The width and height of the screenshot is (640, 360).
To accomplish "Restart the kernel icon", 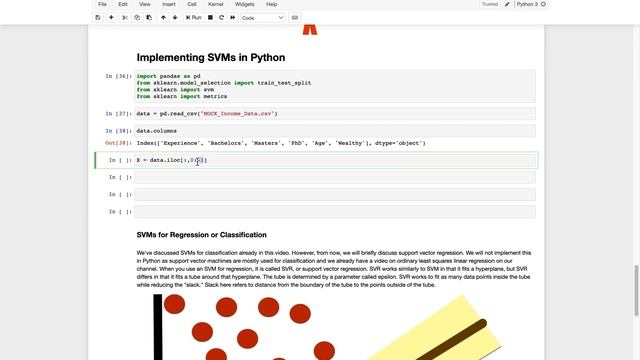I will point(221,18).
